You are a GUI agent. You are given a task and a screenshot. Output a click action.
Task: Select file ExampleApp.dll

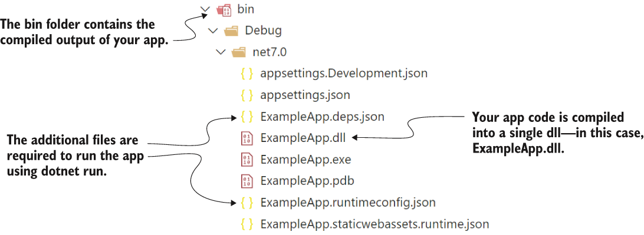(x=303, y=138)
